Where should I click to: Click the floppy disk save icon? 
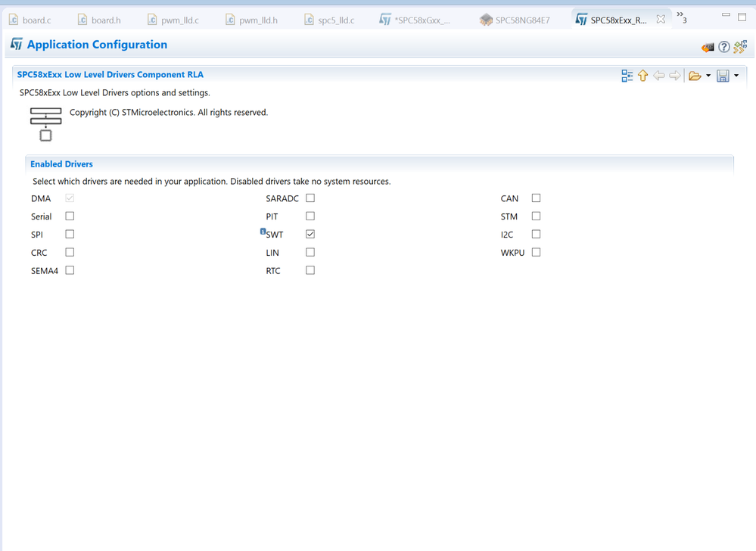click(723, 76)
